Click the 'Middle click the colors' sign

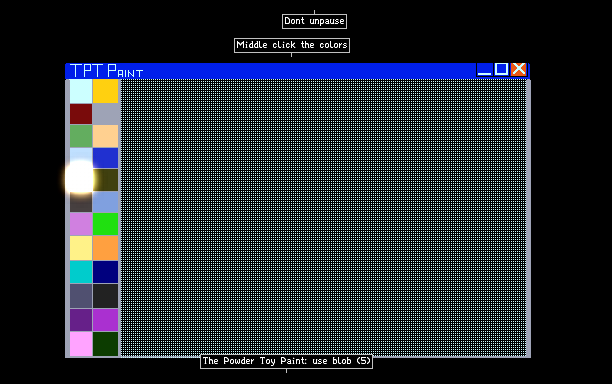[x=292, y=45]
